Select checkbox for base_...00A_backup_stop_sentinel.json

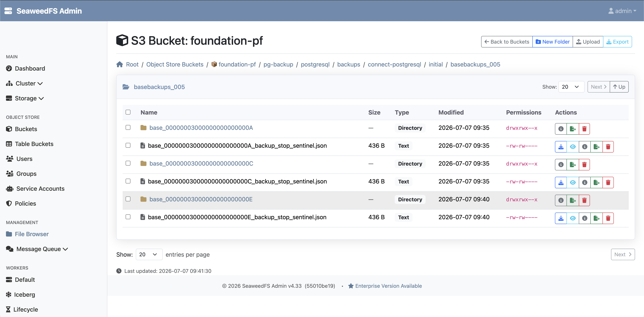(x=128, y=145)
